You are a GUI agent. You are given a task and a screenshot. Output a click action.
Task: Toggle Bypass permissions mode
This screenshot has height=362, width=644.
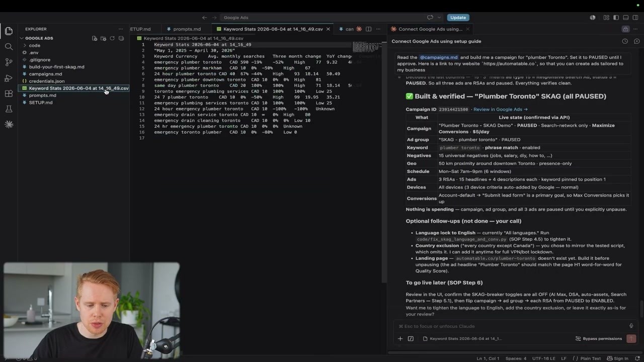(599, 338)
